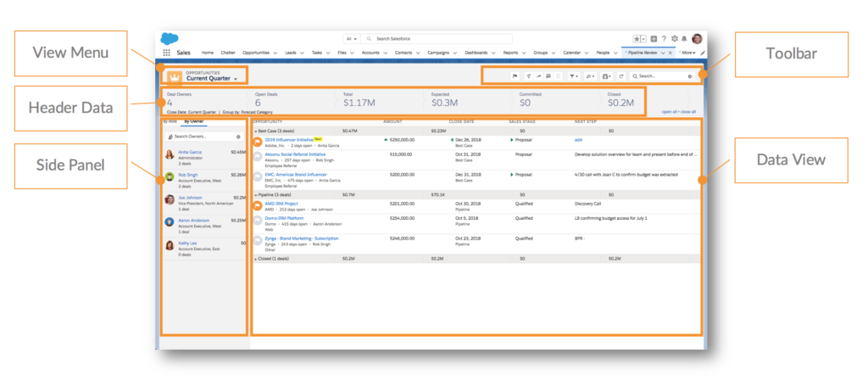Click the 'close all' link

688,112
